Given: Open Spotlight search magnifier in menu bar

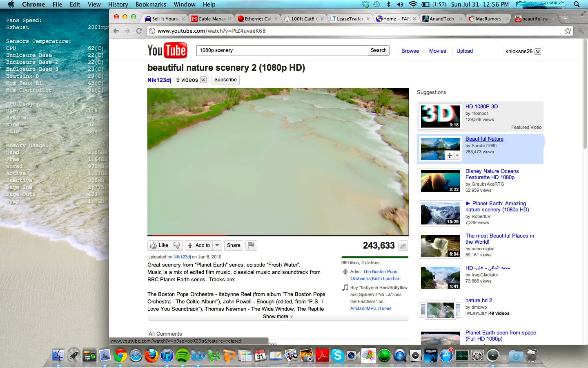Looking at the screenshot, I should click(x=577, y=4).
